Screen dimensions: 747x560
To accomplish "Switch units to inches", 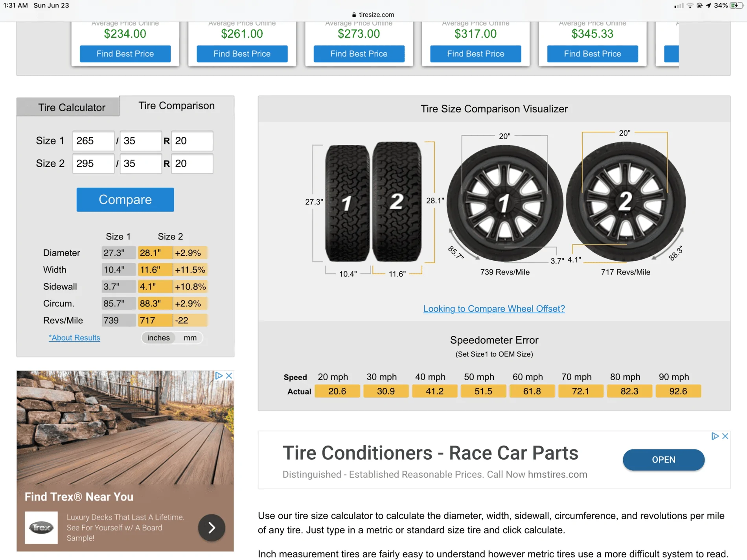I will pos(158,337).
